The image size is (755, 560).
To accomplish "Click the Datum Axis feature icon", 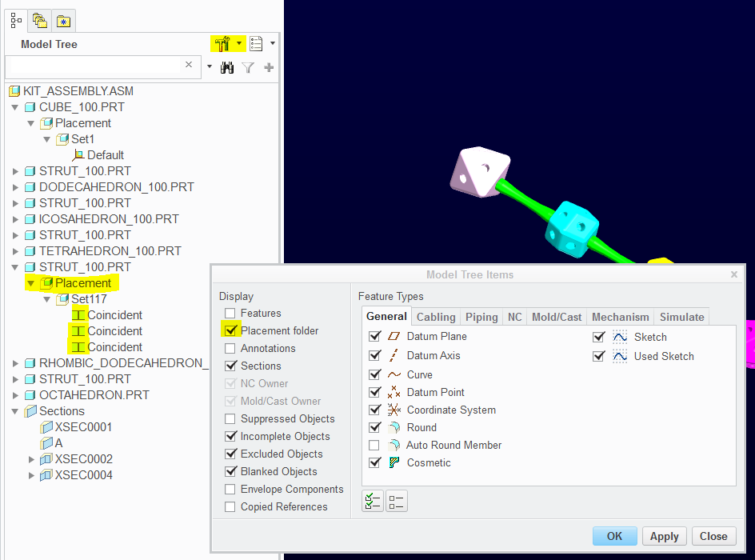I will pyautogui.click(x=393, y=355).
